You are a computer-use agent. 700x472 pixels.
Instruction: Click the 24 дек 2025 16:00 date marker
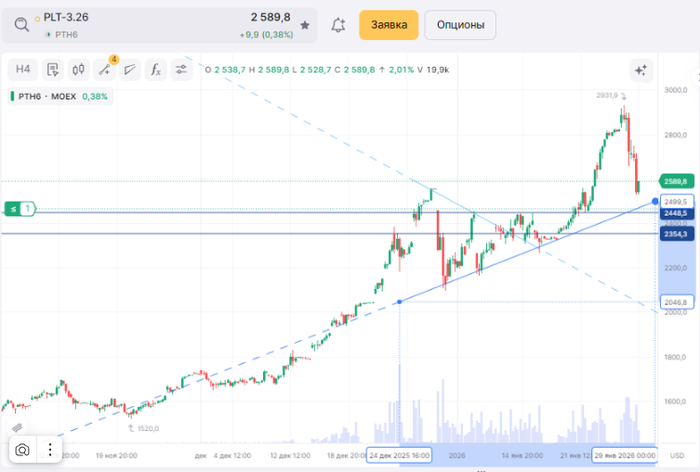coord(399,454)
